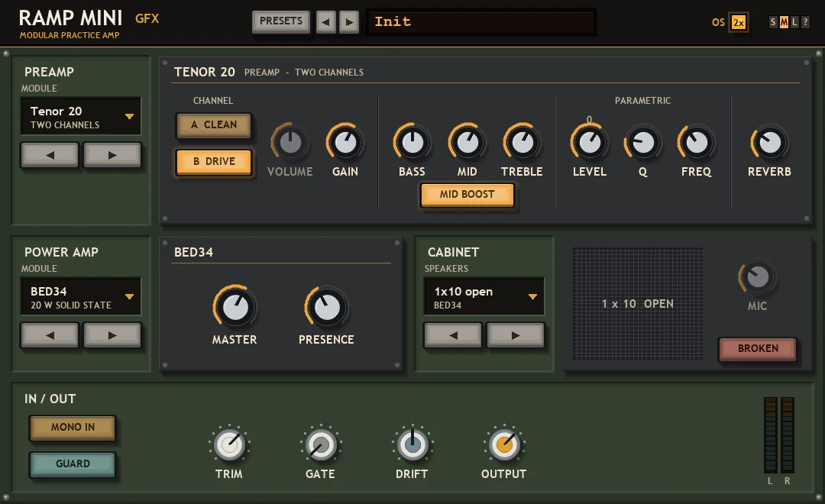Load the next preset with the right arrow
This screenshot has height=504, width=825.
point(349,22)
